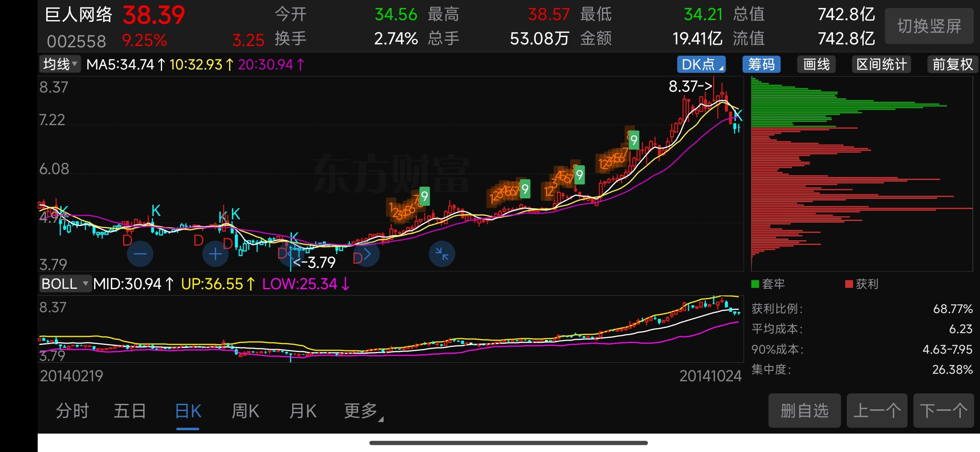The image size is (980, 452).
Task: Tap the <-3.79 low price marker
Action: (314, 262)
